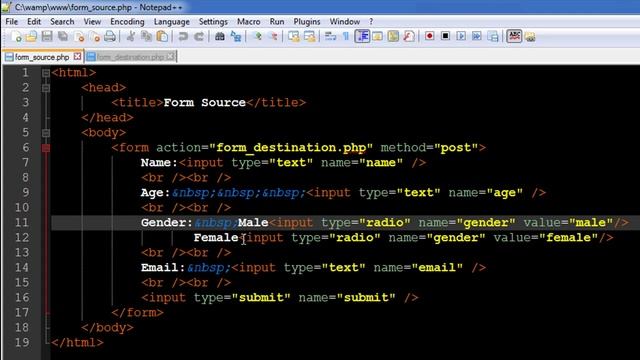Viewport: 640px width, 360px height.
Task: Start macro recording with red circle icon
Action: (429, 36)
